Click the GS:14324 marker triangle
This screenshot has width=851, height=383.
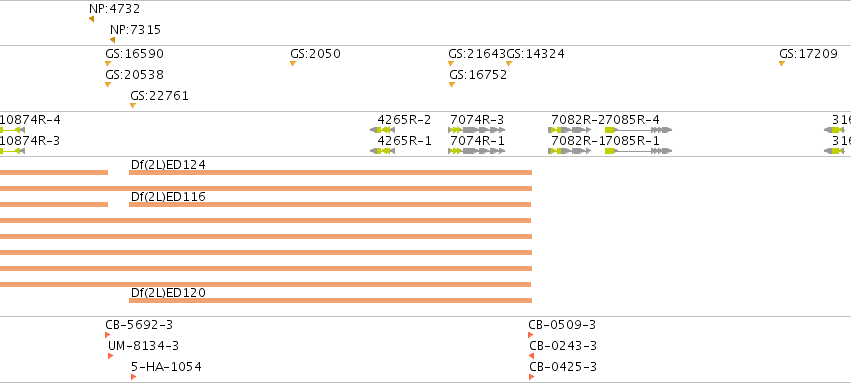pyautogui.click(x=509, y=63)
